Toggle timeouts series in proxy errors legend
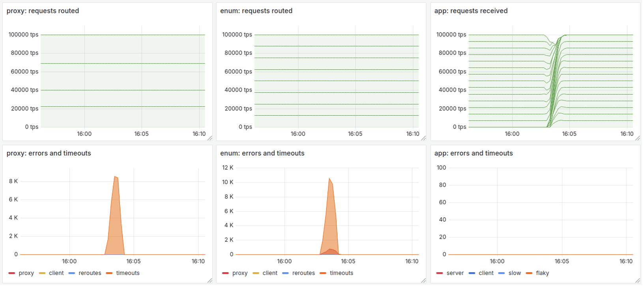 pyautogui.click(x=127, y=273)
